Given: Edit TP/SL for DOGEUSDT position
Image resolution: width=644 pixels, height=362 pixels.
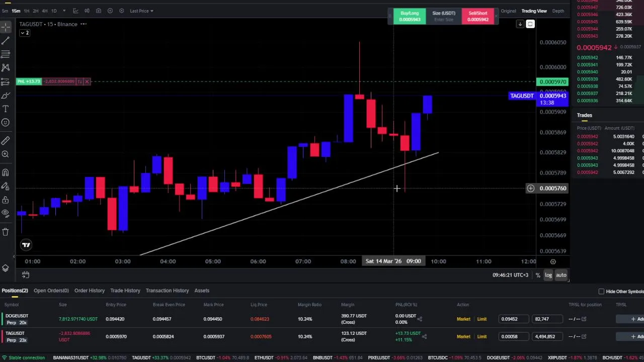Looking at the screenshot, I should (x=584, y=319).
